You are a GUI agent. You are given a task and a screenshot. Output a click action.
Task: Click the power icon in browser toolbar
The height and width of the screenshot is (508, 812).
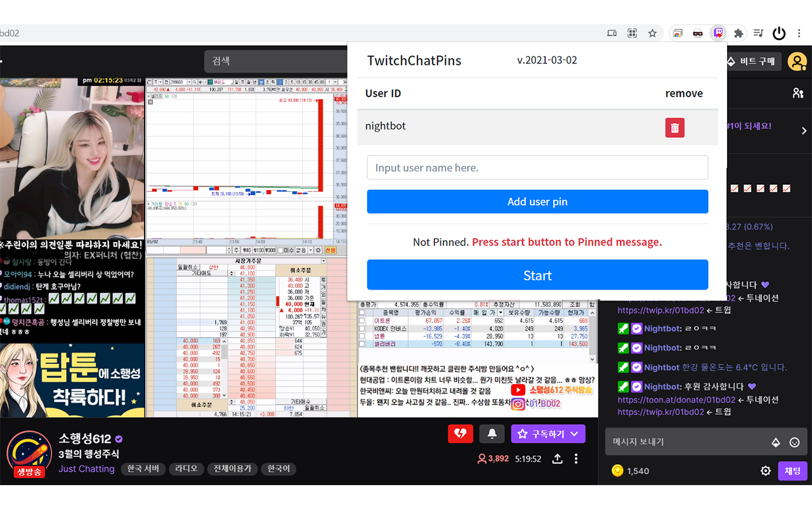779,33
